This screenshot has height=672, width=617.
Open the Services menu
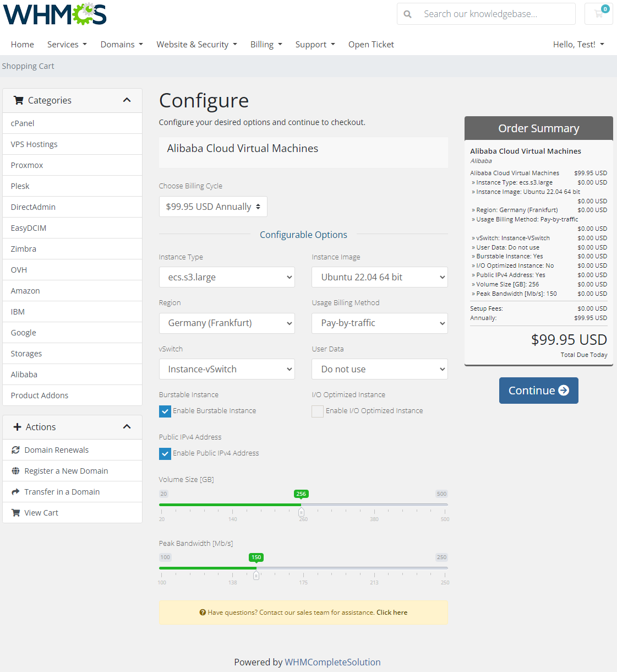(67, 45)
